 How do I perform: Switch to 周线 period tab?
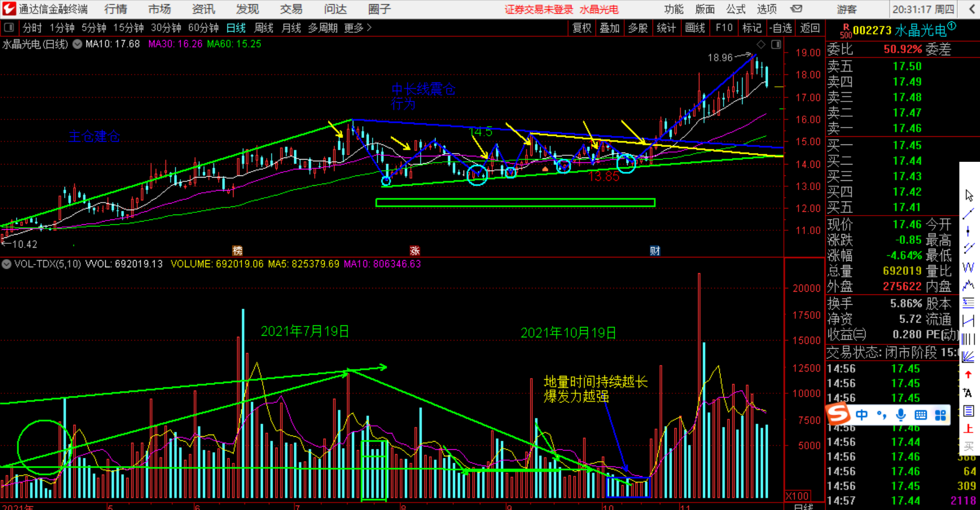click(264, 28)
